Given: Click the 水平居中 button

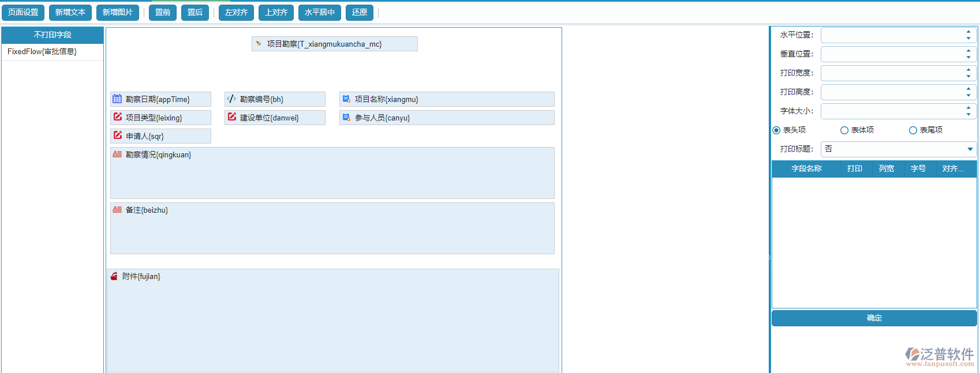Looking at the screenshot, I should tap(320, 12).
